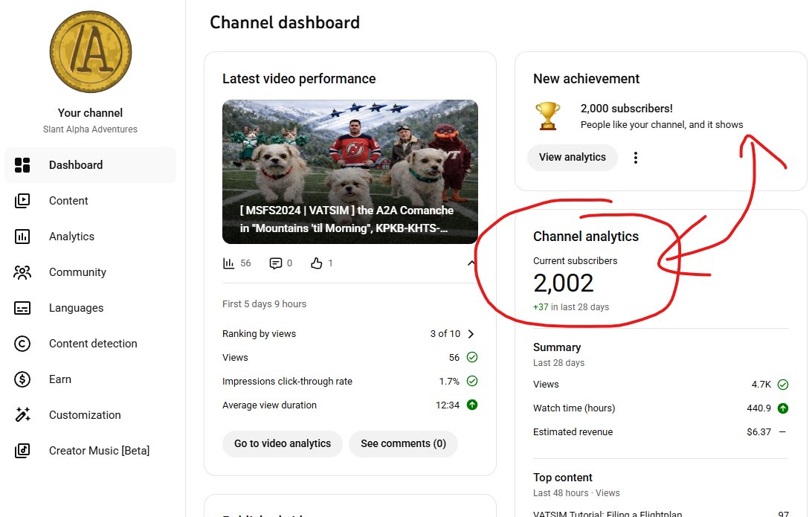Click the check icon on the latest video Views row
812x517 pixels.
(x=472, y=357)
